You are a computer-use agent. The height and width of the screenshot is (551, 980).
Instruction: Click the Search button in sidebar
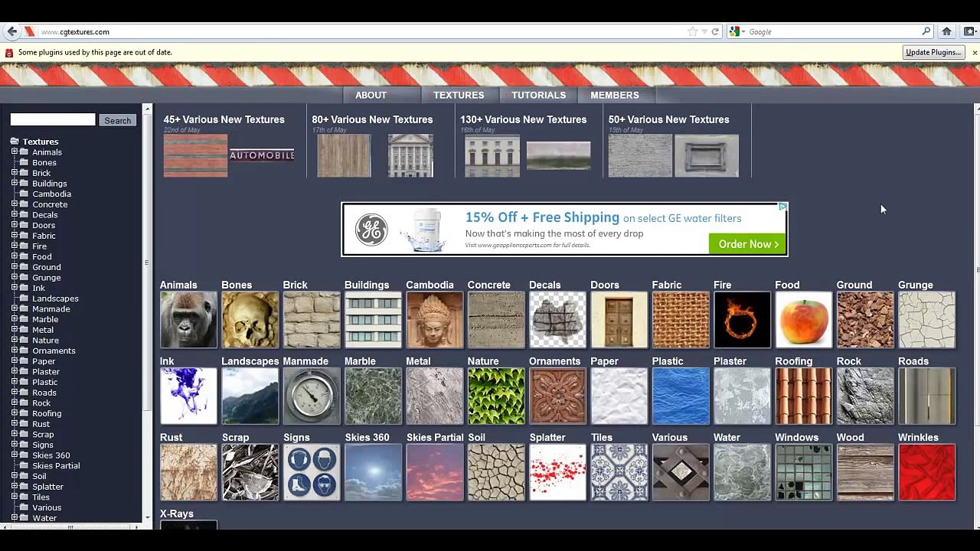(117, 120)
